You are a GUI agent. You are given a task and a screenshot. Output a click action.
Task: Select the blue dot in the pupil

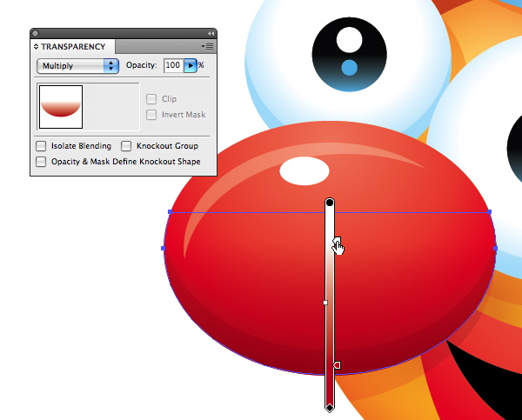click(349, 68)
